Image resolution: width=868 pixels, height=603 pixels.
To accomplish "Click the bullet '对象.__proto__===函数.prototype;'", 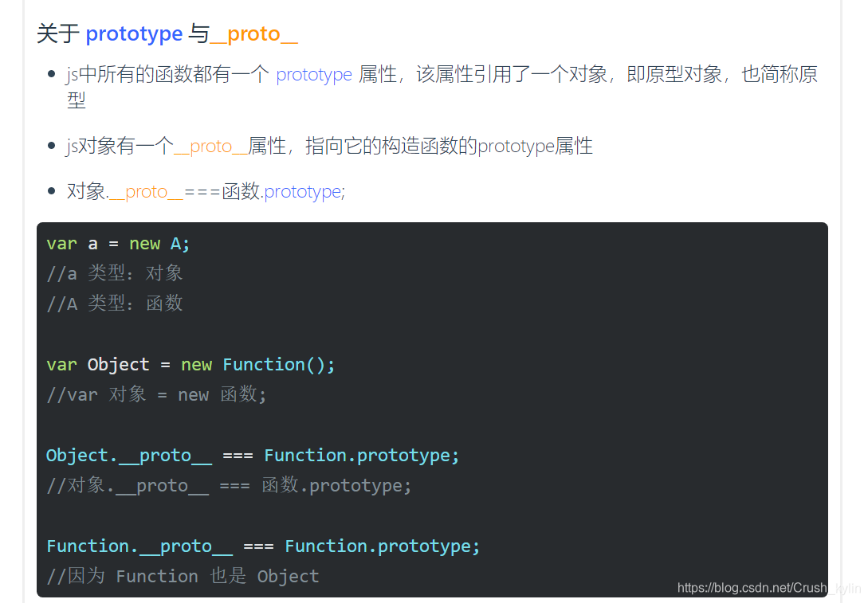I will pos(206,191).
